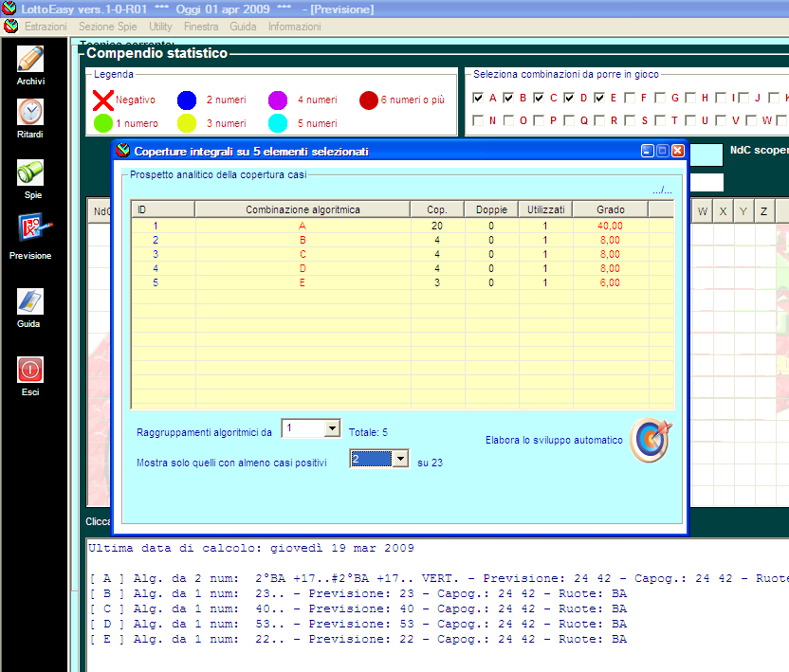This screenshot has width=789, height=672.
Task: Open the Utility menu
Action: pos(160,27)
